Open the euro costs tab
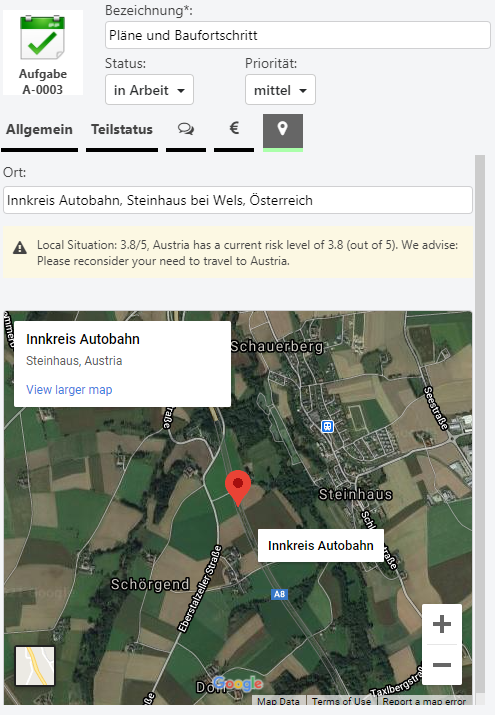 tap(234, 129)
